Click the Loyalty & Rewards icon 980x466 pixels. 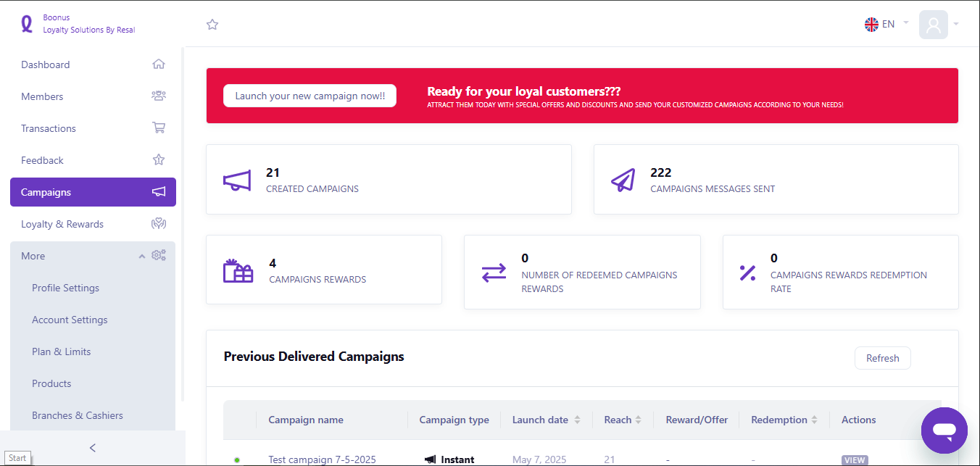159,224
